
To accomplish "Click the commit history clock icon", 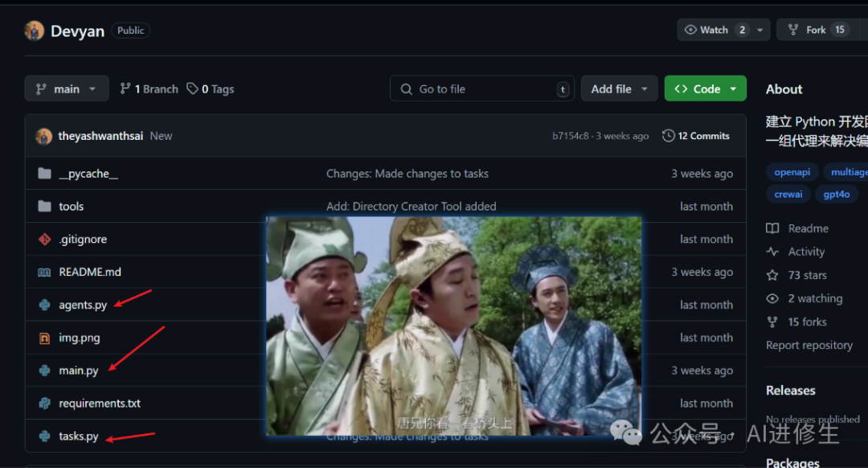I will (x=668, y=136).
